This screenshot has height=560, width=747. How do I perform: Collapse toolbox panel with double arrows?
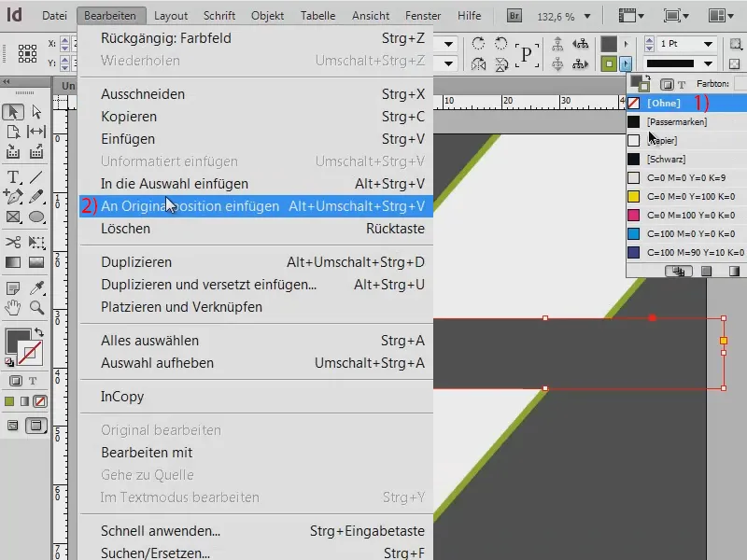tap(7, 82)
